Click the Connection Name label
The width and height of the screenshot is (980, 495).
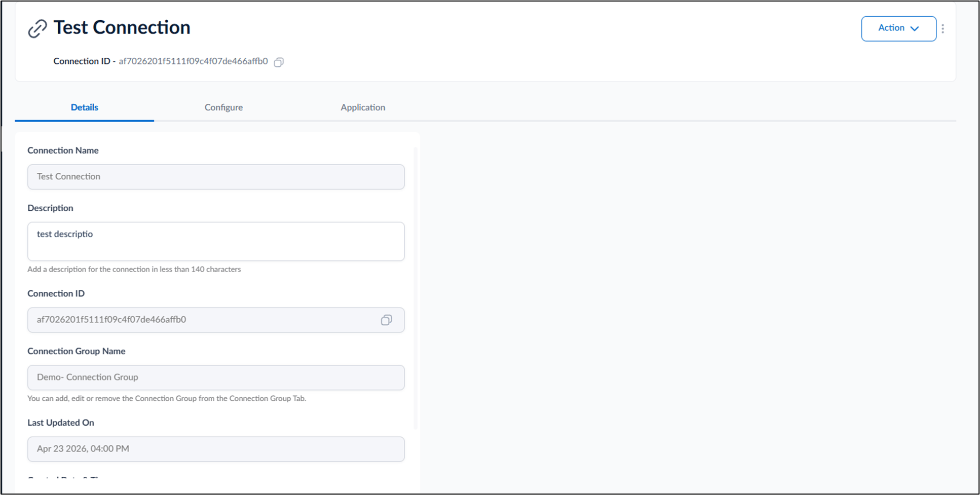[63, 150]
